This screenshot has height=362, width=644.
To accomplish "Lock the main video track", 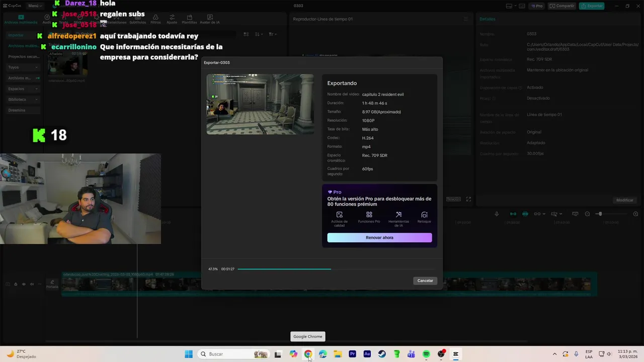I will [16, 284].
